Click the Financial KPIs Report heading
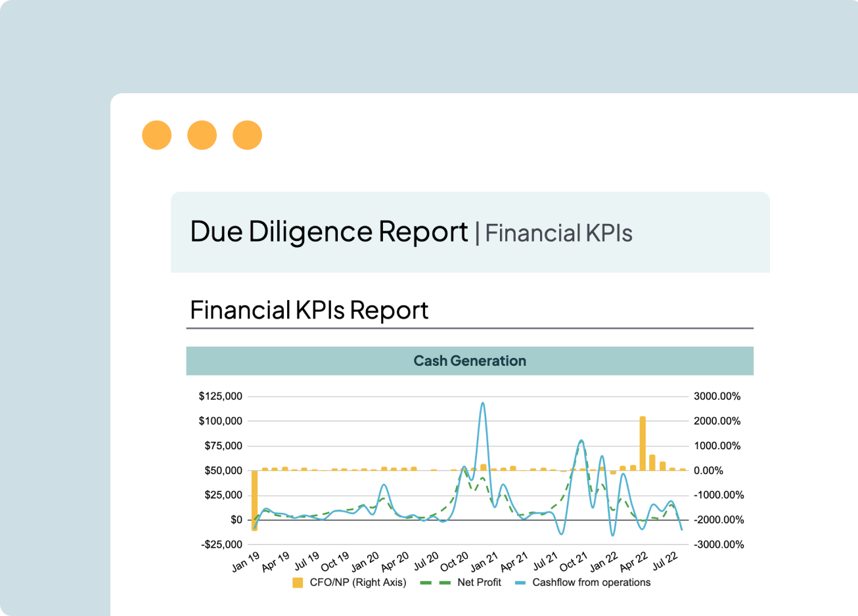The height and width of the screenshot is (616, 858). click(309, 310)
